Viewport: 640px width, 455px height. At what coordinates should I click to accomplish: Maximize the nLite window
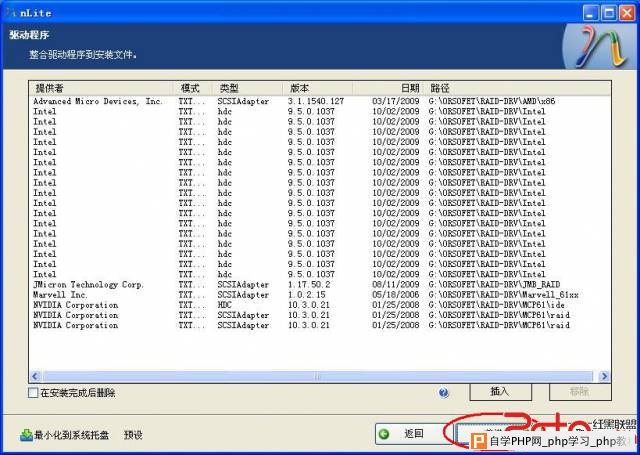pos(609,13)
